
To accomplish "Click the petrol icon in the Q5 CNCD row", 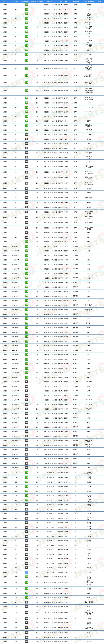I will pyautogui.click(x=26, y=482).
